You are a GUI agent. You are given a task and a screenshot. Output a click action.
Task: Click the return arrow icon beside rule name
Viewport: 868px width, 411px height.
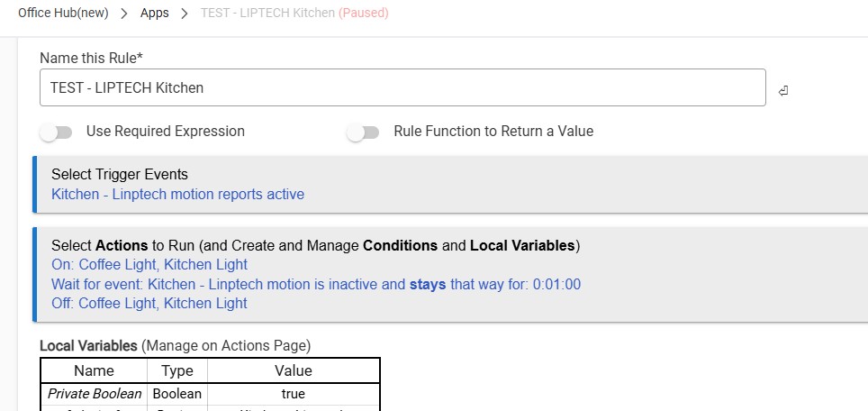(783, 91)
